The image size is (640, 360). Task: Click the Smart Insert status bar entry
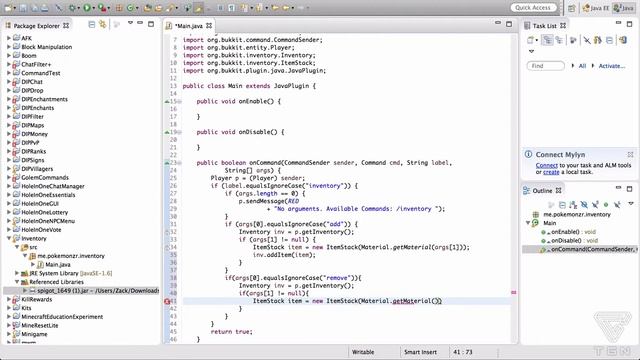click(420, 352)
